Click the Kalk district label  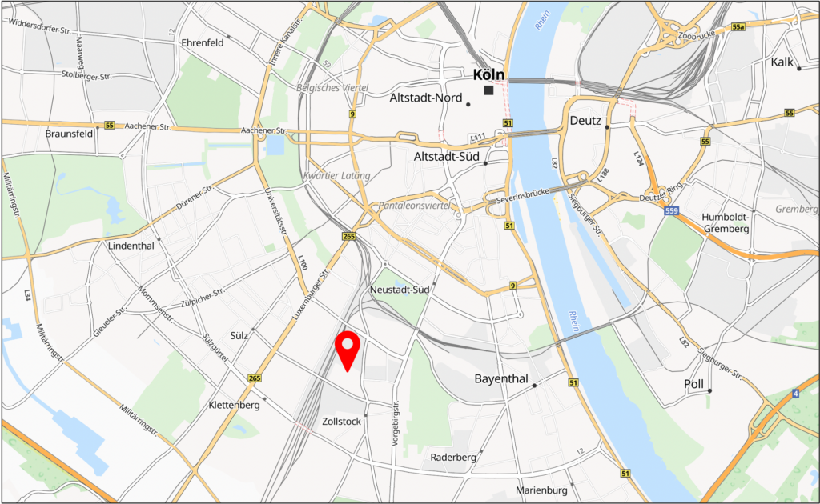coord(782,62)
